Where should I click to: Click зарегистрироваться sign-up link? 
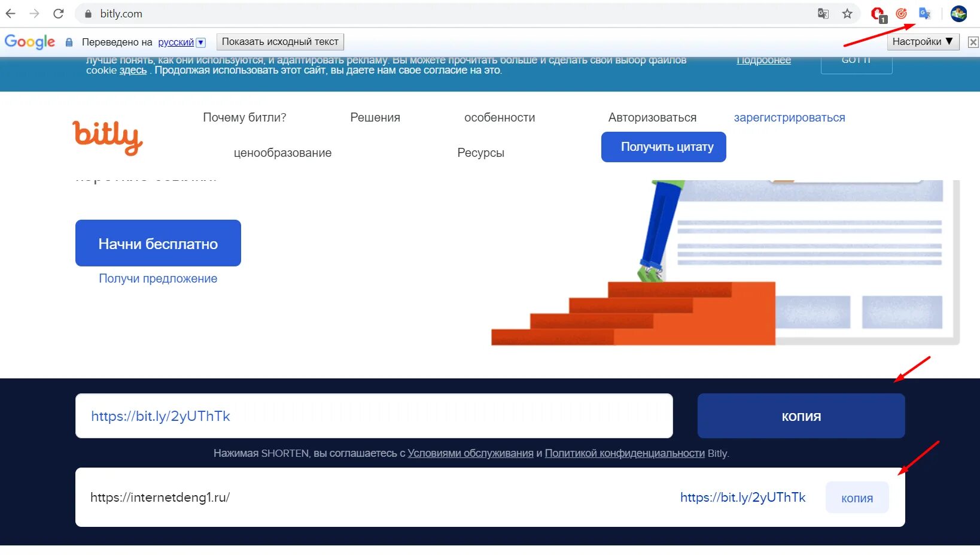[789, 117]
